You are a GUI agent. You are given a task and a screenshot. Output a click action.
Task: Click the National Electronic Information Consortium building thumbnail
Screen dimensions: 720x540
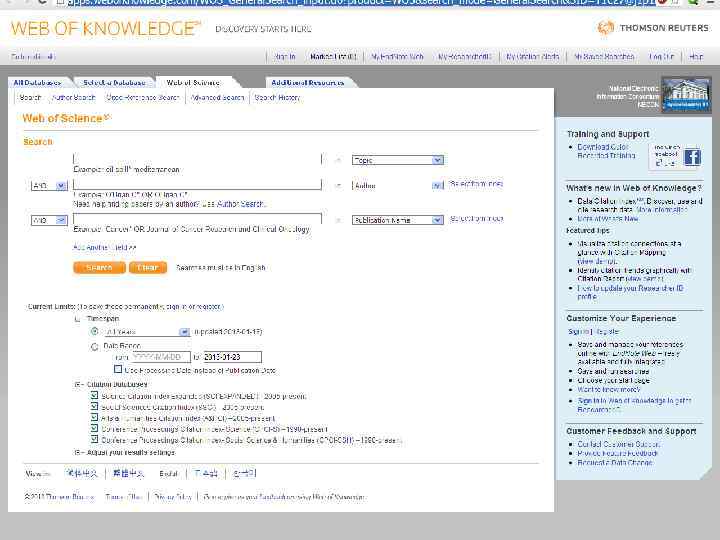tap(686, 94)
